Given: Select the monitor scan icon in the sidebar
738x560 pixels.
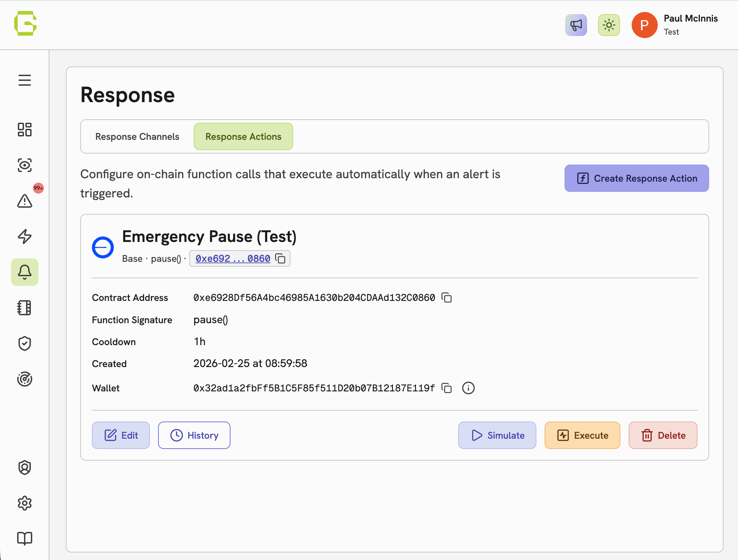Looking at the screenshot, I should tap(24, 166).
